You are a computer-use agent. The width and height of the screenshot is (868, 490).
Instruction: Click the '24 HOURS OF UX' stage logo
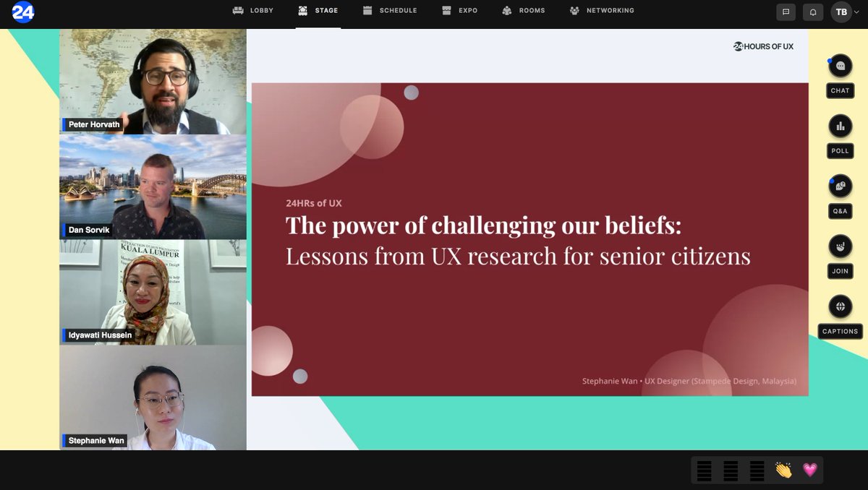point(763,46)
